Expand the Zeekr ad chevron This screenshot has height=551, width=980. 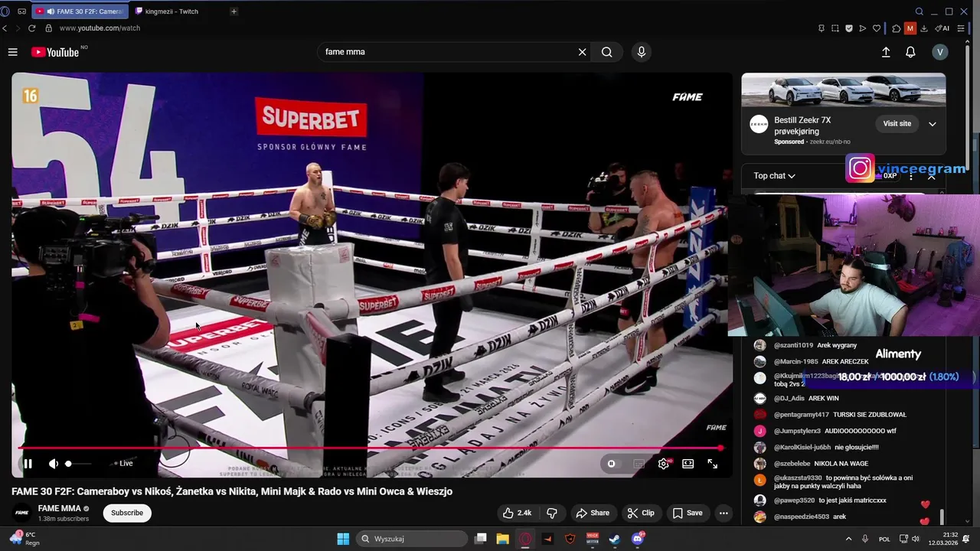click(932, 124)
